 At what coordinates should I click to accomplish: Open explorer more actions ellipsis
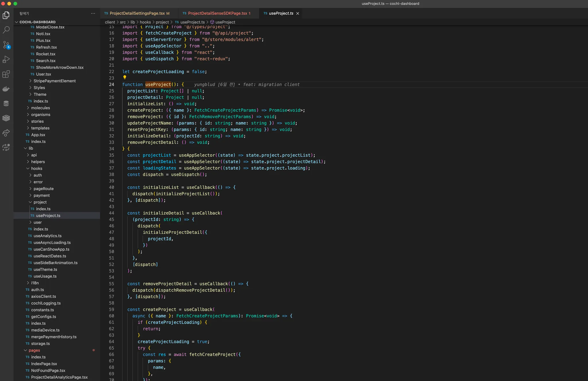click(x=93, y=13)
